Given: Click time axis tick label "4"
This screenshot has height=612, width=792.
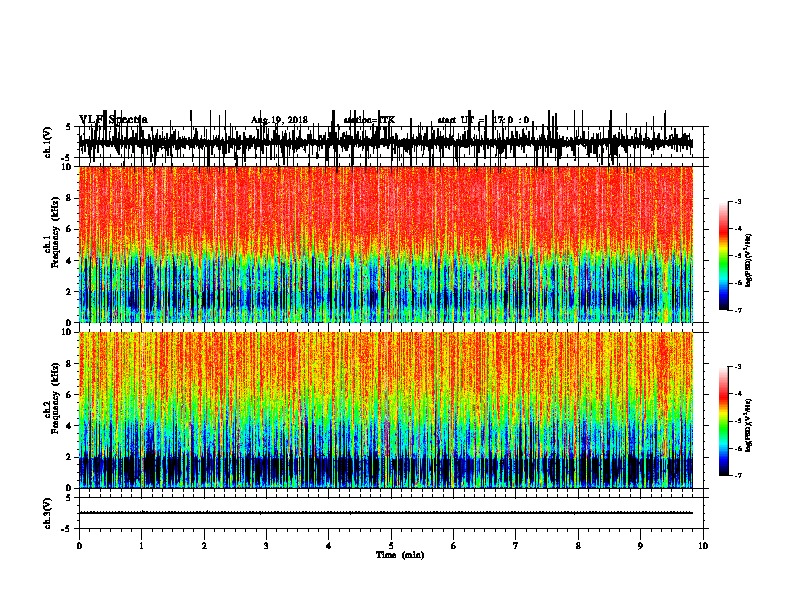Looking at the screenshot, I should click(x=329, y=546).
